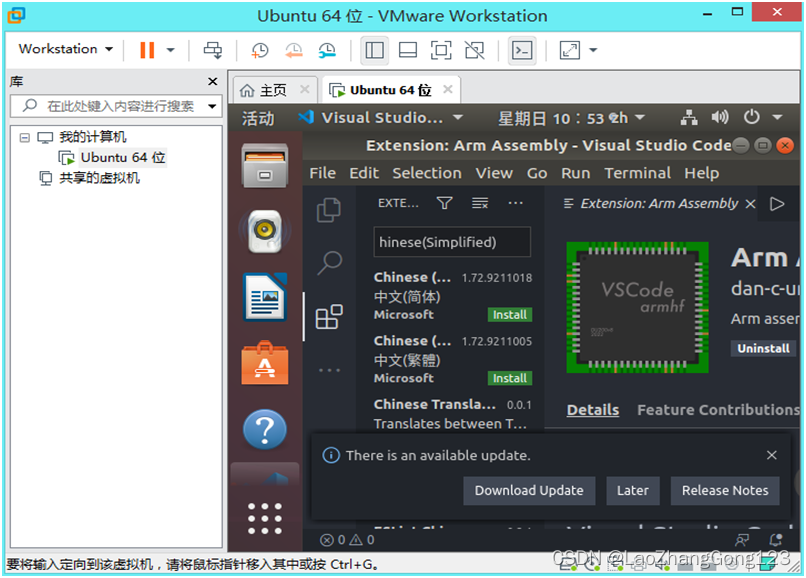Open the Terminal menu in VS Code
806x578 pixels.
(x=637, y=173)
